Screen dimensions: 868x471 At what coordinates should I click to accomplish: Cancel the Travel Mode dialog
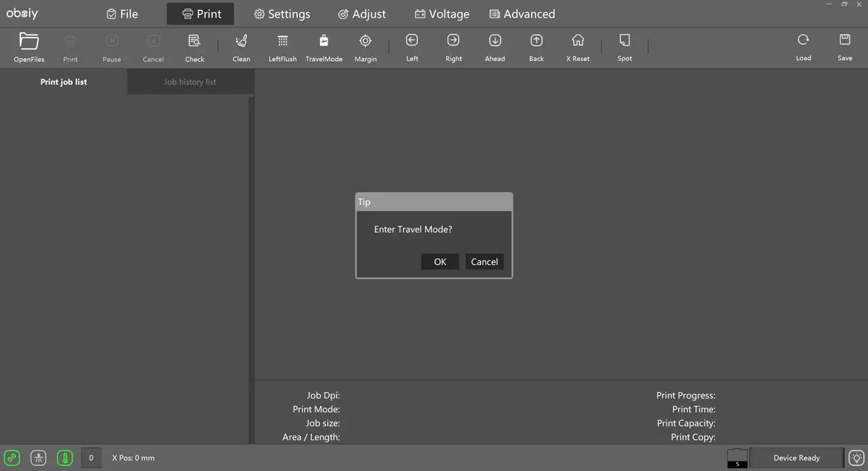pos(484,262)
